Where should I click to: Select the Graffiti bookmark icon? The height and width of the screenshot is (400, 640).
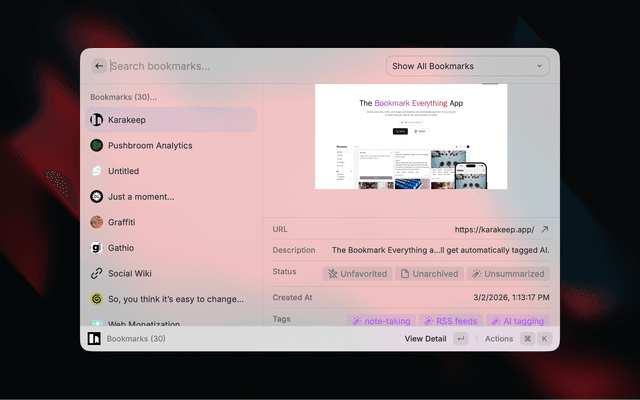tap(97, 222)
